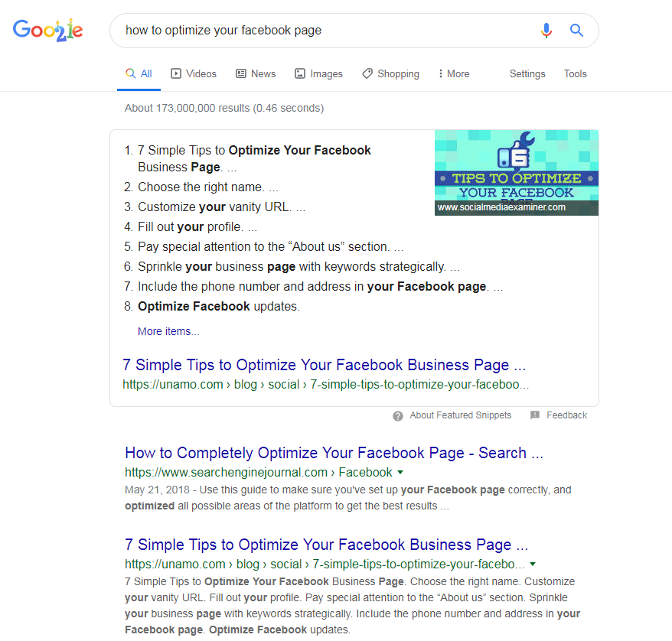Screen dimensions: 672x641
Task: Open the Videos search tab
Action: 194,73
